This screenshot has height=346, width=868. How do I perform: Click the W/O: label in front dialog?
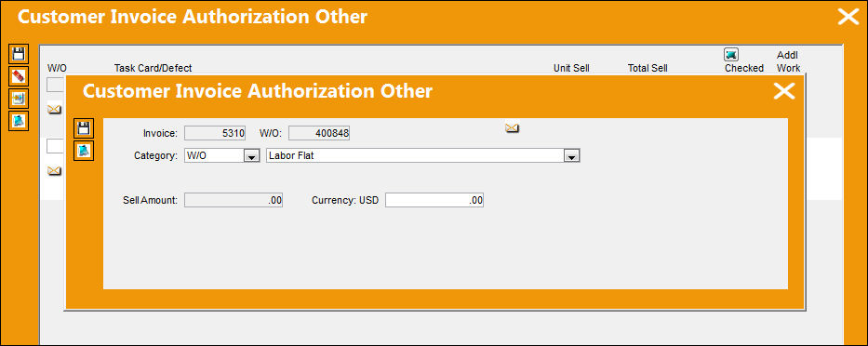pos(271,133)
